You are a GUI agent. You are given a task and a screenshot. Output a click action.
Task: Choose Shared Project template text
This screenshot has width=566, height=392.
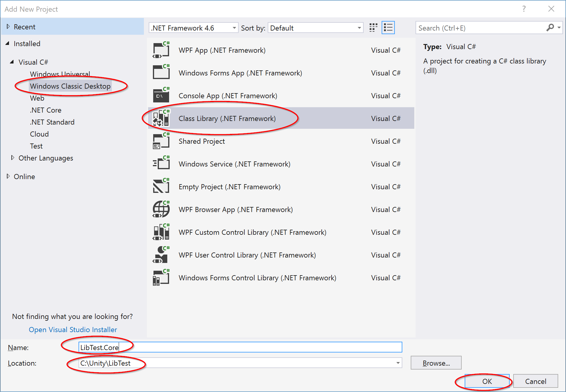[x=202, y=141]
